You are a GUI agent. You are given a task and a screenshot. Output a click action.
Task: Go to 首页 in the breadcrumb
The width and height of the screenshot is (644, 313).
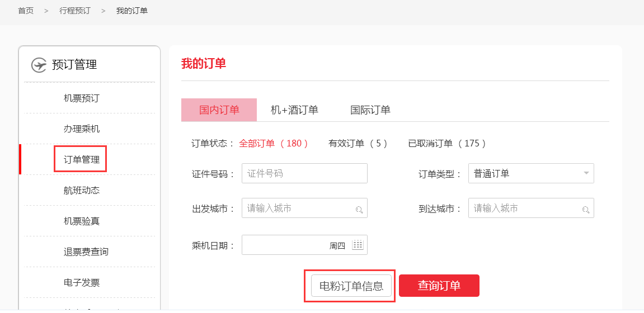click(26, 11)
